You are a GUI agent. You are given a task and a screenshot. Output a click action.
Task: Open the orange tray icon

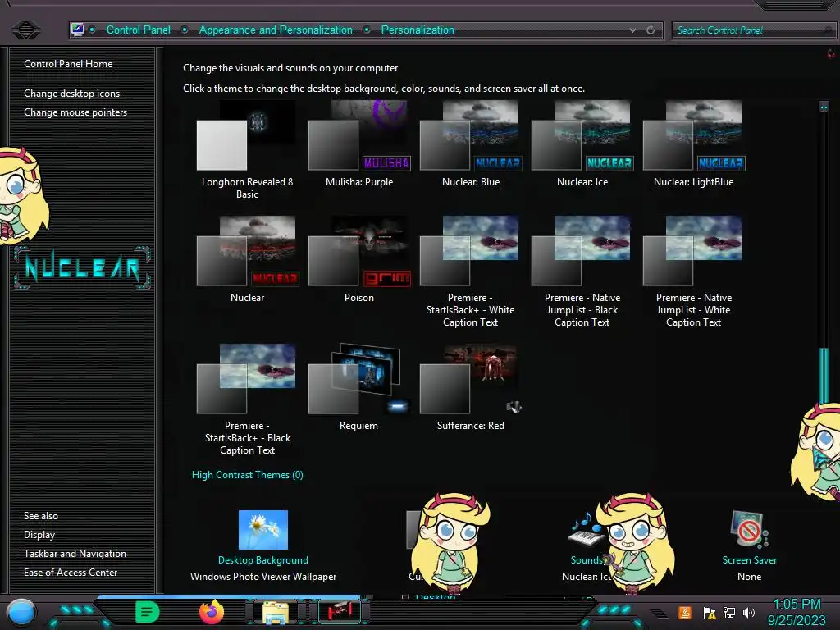[x=685, y=612]
